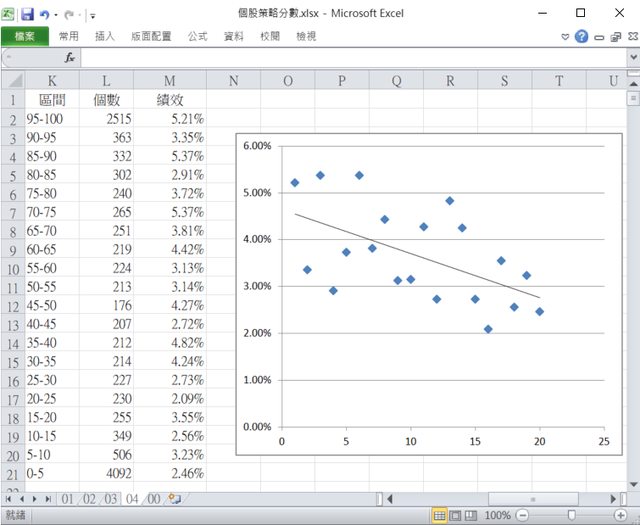Switch to Page Layout view
The height and width of the screenshot is (525, 640).
tap(456, 515)
